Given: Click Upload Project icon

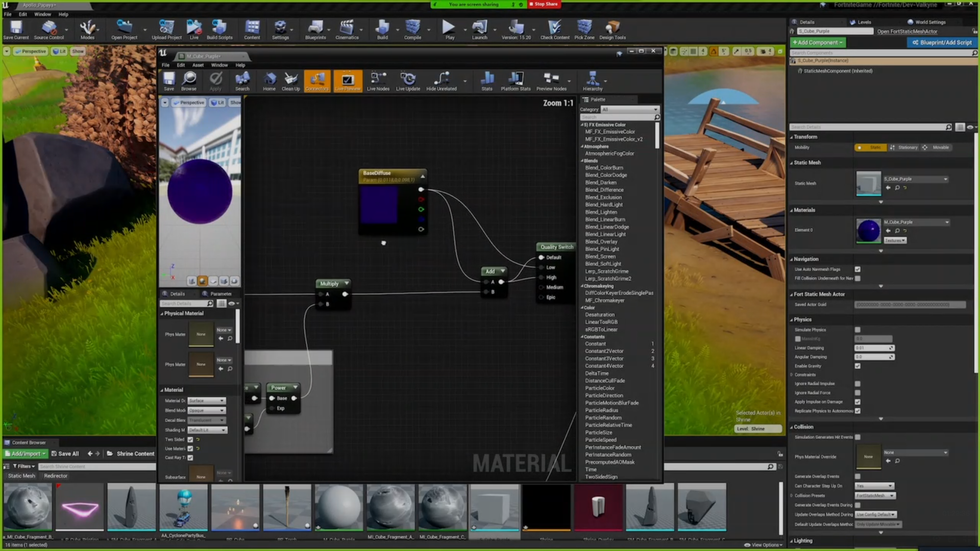Looking at the screenshot, I should 166,30.
